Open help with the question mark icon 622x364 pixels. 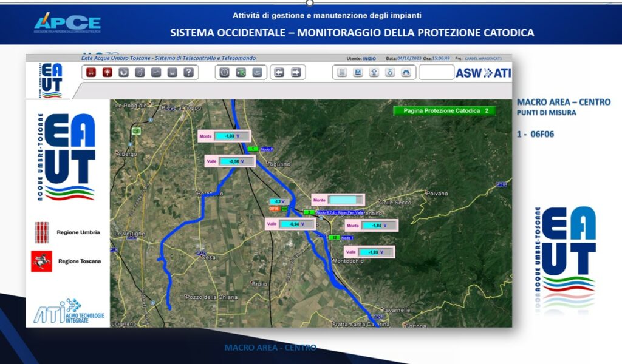pyautogui.click(x=188, y=72)
